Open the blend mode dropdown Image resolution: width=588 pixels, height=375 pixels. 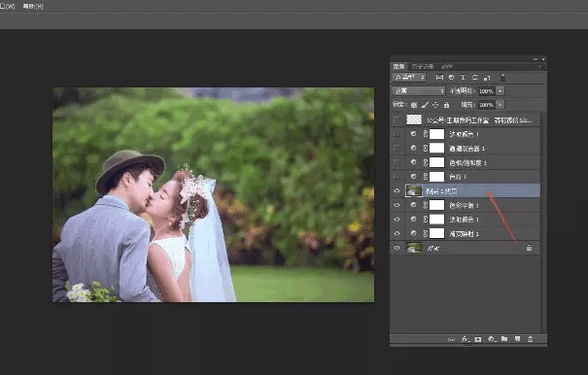[419, 91]
